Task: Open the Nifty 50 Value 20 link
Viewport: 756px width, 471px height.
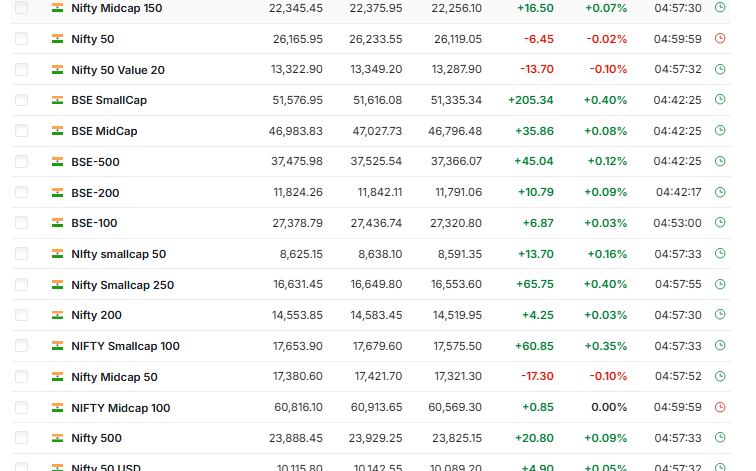Action: pyautogui.click(x=118, y=70)
